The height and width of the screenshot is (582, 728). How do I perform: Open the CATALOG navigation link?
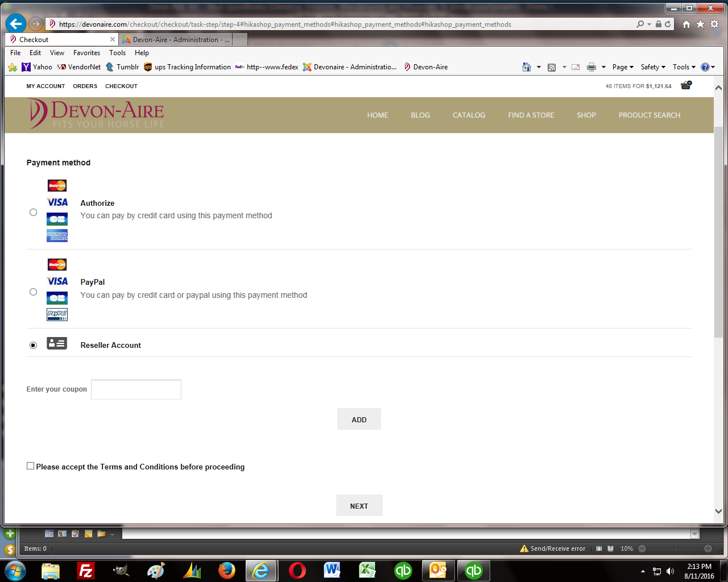469,115
